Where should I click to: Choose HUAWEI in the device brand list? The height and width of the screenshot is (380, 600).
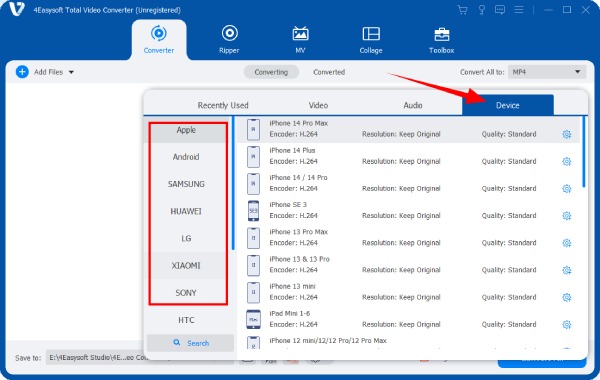186,211
